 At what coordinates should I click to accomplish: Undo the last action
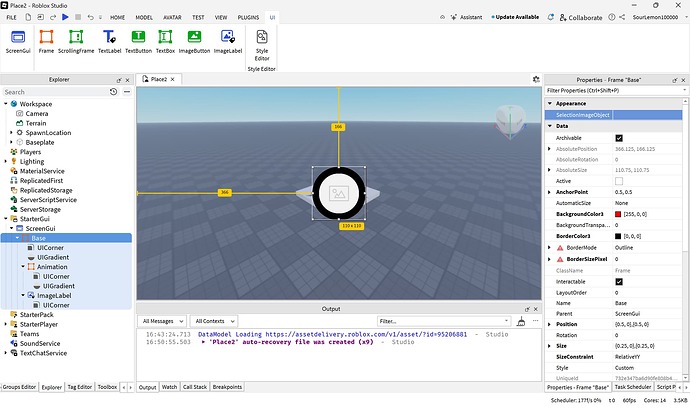[90, 17]
